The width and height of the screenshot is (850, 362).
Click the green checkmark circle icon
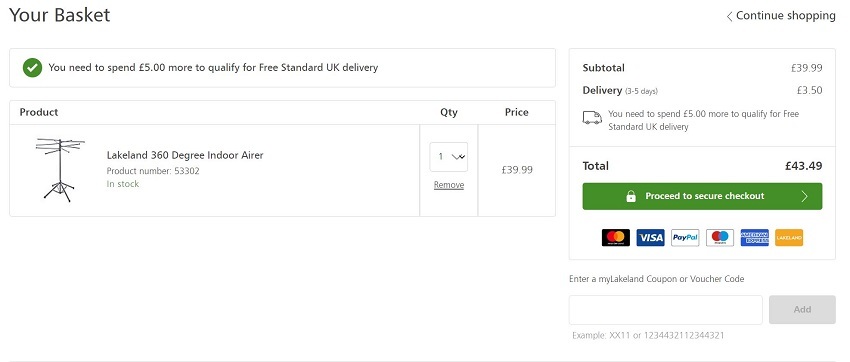click(33, 68)
